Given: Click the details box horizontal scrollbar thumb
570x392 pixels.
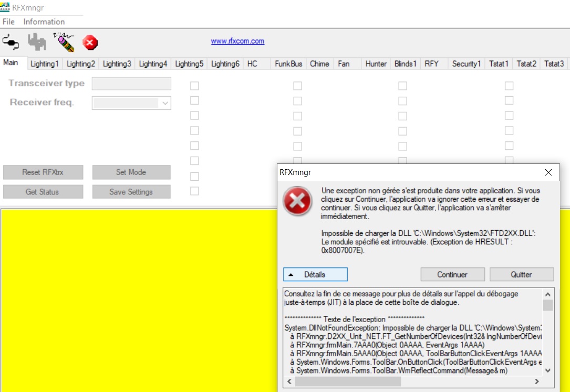Looking at the screenshot, I should (348, 381).
